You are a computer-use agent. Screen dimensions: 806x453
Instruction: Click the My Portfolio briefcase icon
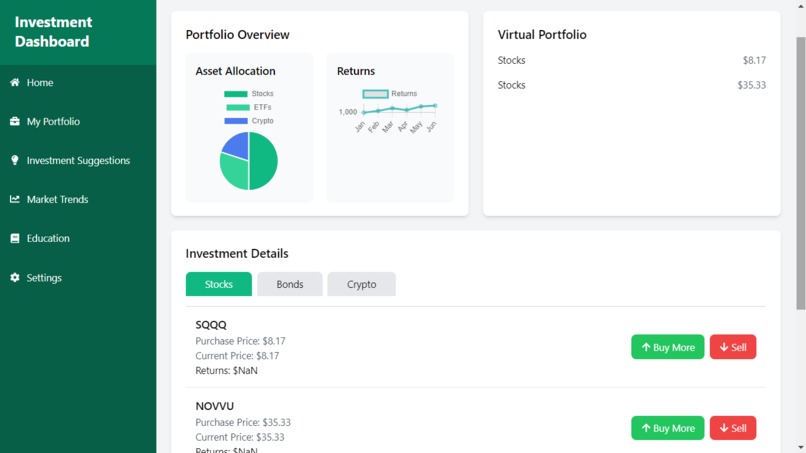(x=14, y=121)
